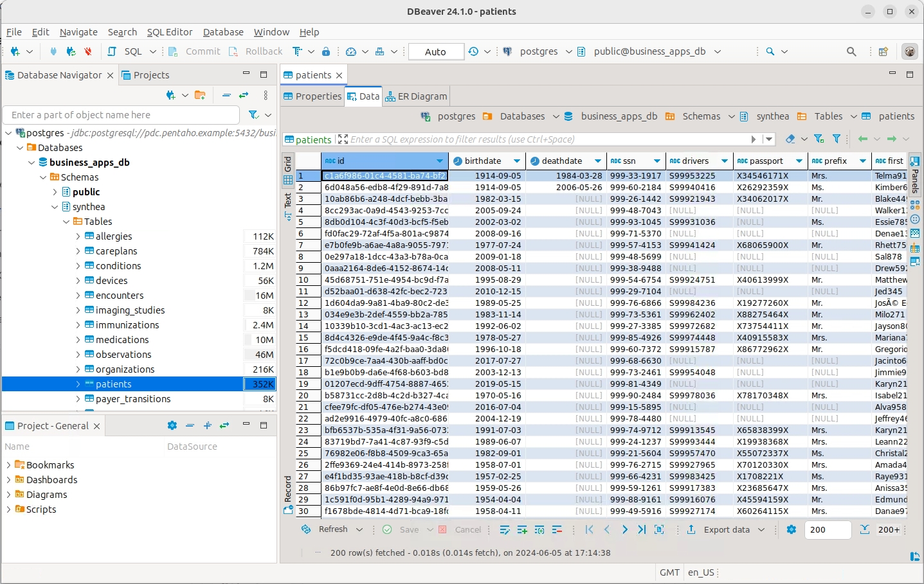Click the add row icon in bottom toolbar
Viewport: 924px width, 584px height.
(x=522, y=530)
